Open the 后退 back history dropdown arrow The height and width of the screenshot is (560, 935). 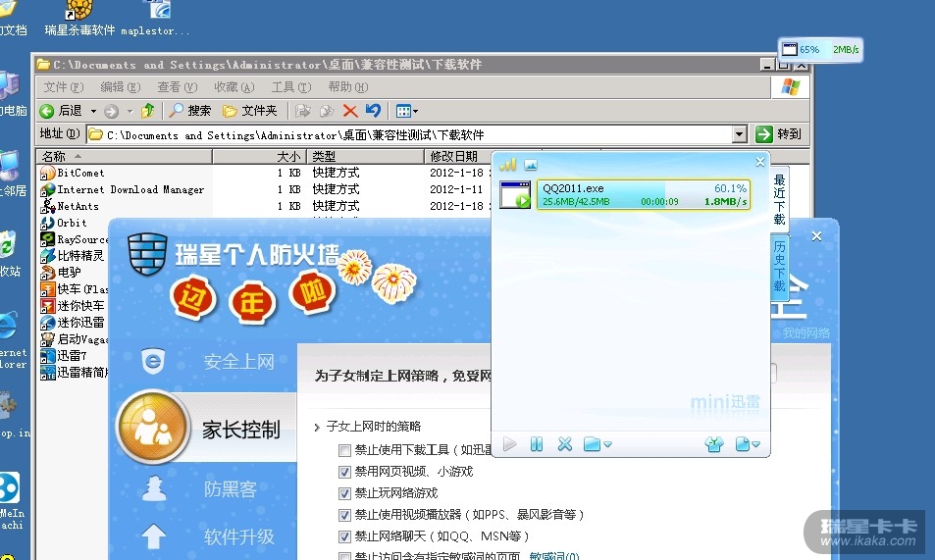point(93,111)
